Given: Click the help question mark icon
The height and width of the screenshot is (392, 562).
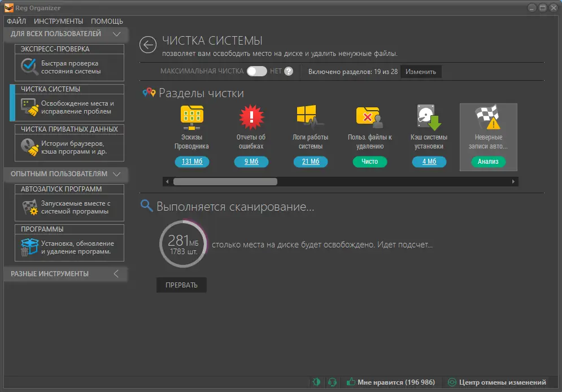Looking at the screenshot, I should (x=289, y=71).
